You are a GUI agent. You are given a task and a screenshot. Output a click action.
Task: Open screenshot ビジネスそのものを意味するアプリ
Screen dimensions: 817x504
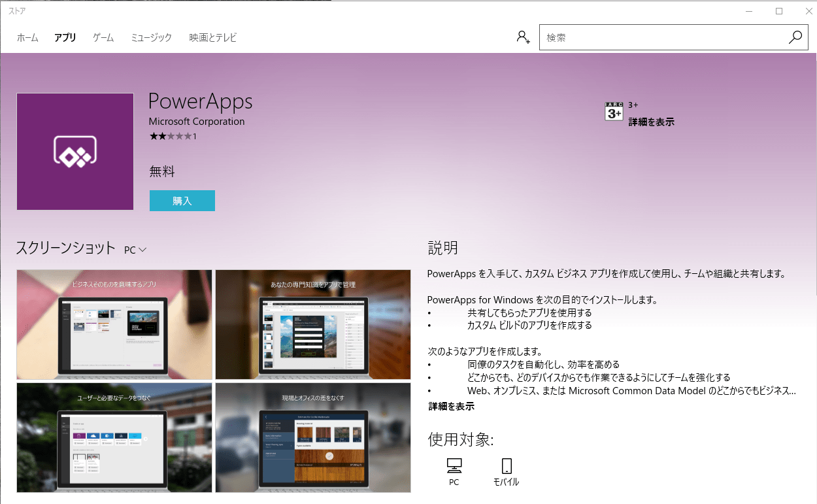click(114, 324)
